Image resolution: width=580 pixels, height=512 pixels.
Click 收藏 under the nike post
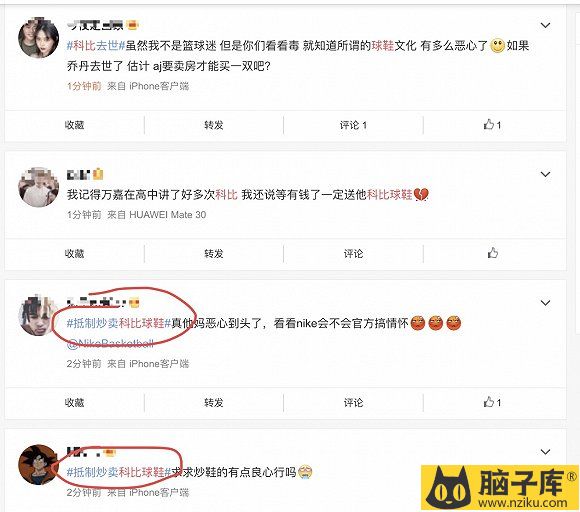click(74, 402)
